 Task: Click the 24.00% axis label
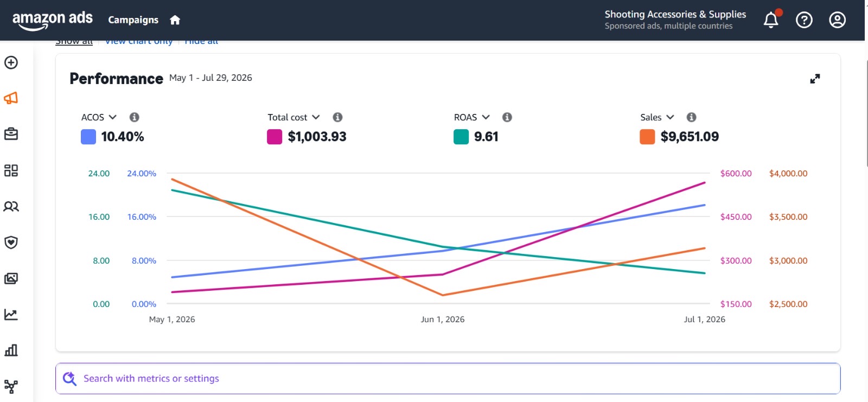pos(142,174)
